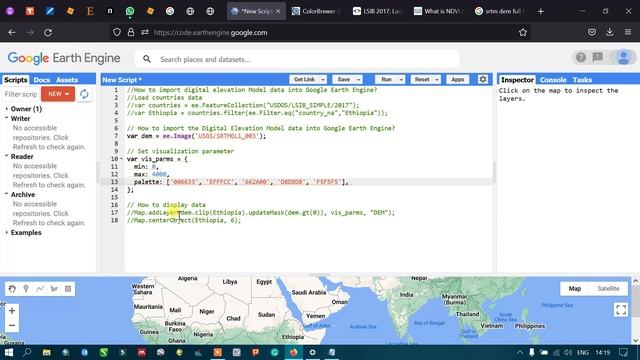The height and width of the screenshot is (360, 640).
Task: Close the New Script browser tab
Action: (x=278, y=11)
